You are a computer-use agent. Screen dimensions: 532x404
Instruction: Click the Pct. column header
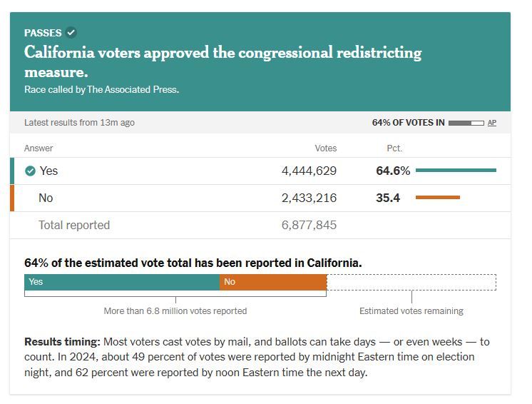[394, 148]
